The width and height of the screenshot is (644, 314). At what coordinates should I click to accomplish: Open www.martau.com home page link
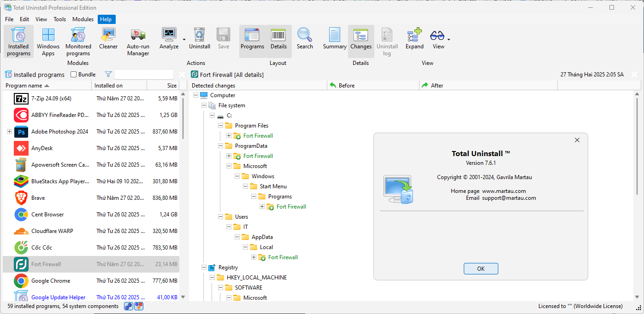point(504,191)
